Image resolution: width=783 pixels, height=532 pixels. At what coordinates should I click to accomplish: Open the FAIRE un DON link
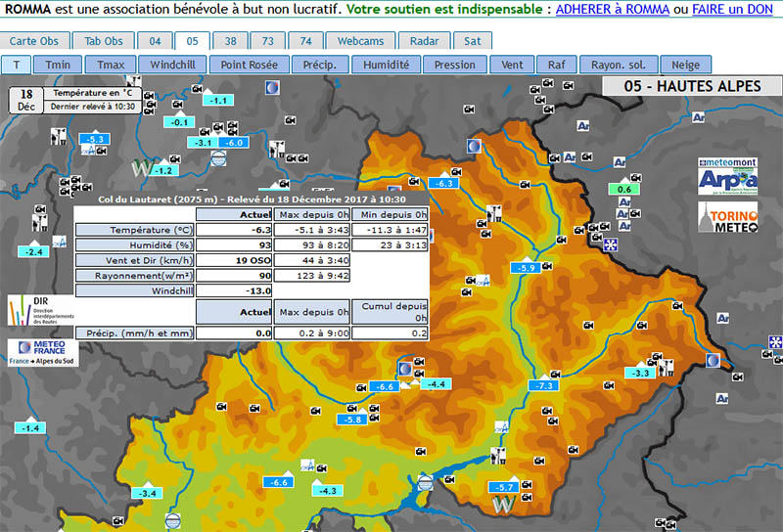pyautogui.click(x=732, y=9)
